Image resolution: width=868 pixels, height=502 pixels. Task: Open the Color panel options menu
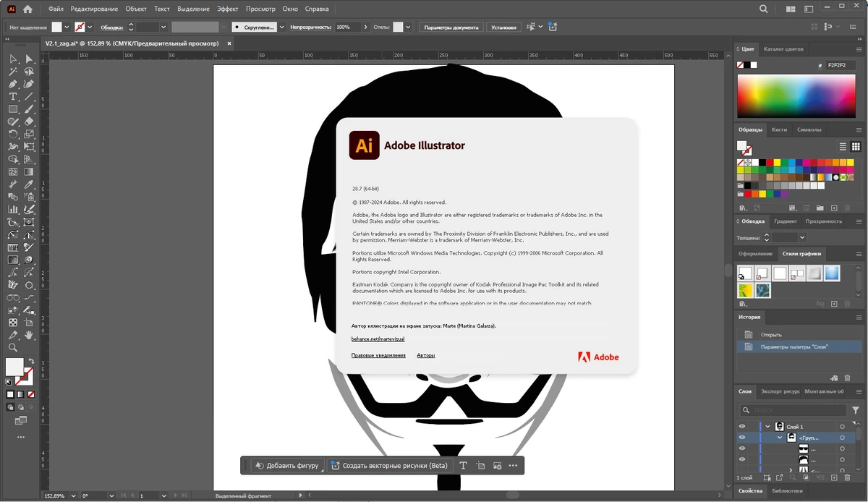[859, 49]
